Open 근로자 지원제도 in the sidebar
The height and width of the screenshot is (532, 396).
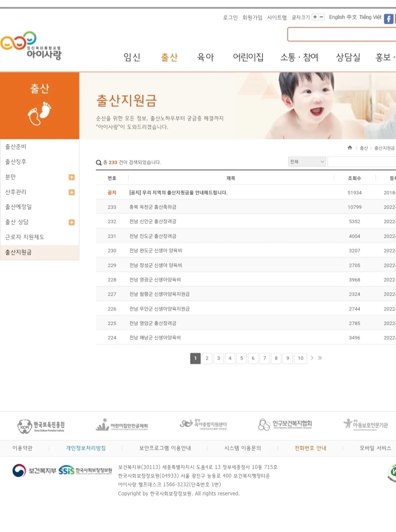click(25, 237)
